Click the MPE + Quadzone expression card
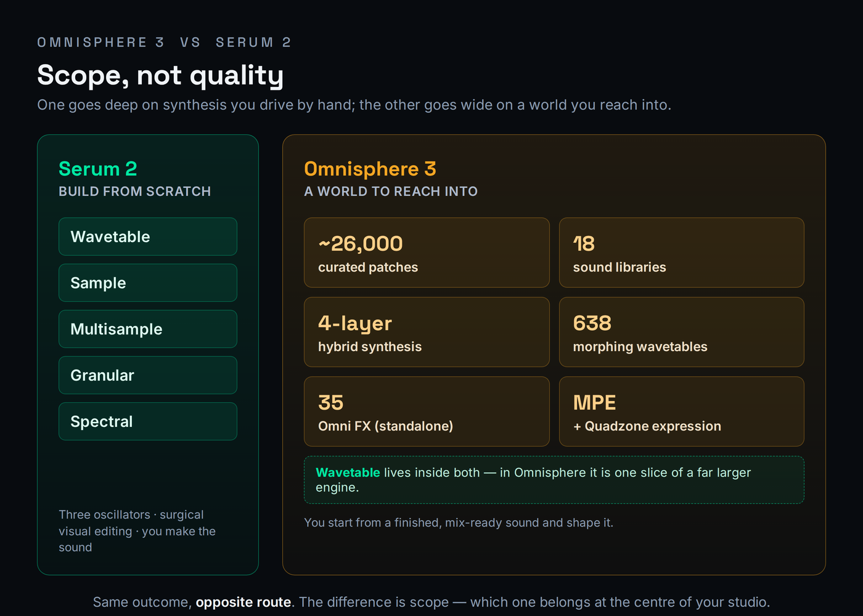The height and width of the screenshot is (616, 863). [x=682, y=411]
